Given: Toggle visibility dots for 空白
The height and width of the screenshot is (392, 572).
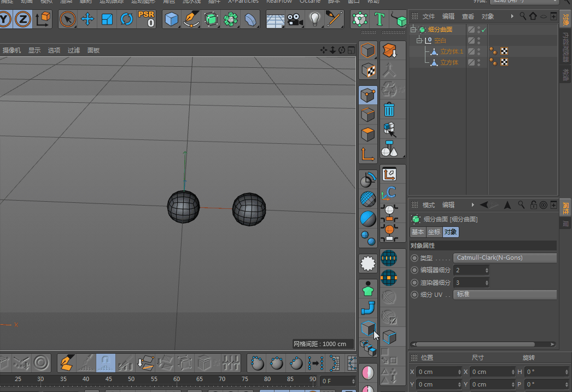Looking at the screenshot, I should coord(479,40).
